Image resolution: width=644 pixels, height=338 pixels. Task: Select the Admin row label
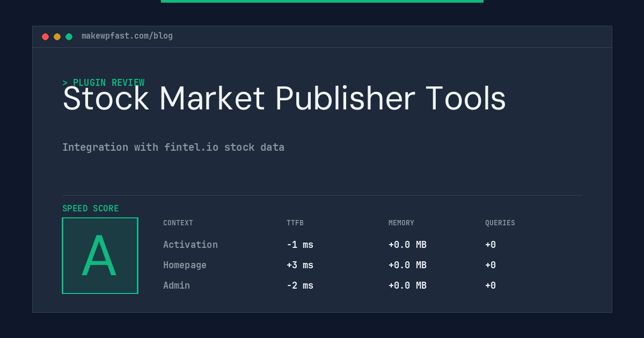tap(177, 285)
